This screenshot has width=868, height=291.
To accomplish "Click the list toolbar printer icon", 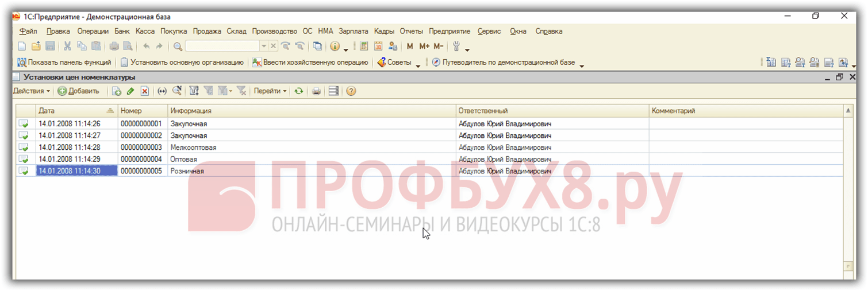I will [316, 91].
